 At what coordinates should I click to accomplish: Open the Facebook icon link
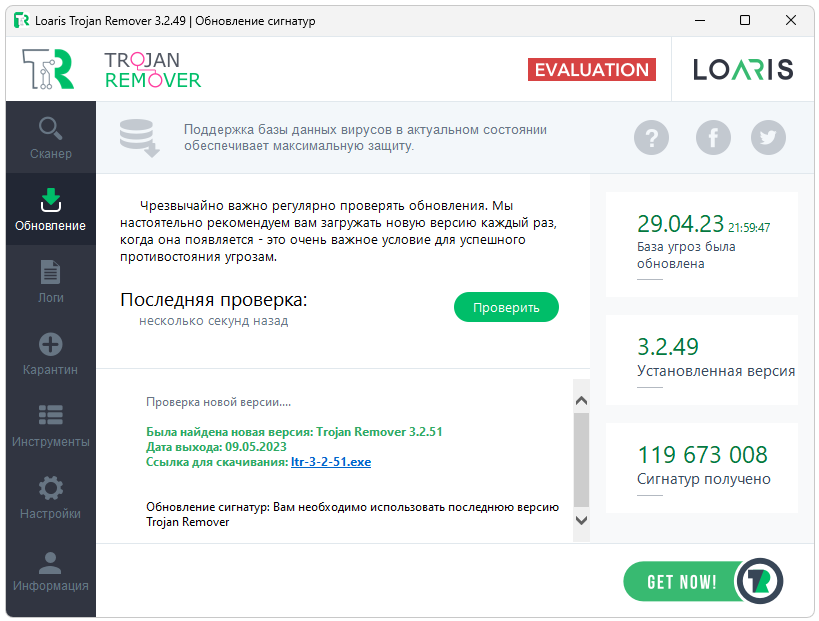click(713, 138)
